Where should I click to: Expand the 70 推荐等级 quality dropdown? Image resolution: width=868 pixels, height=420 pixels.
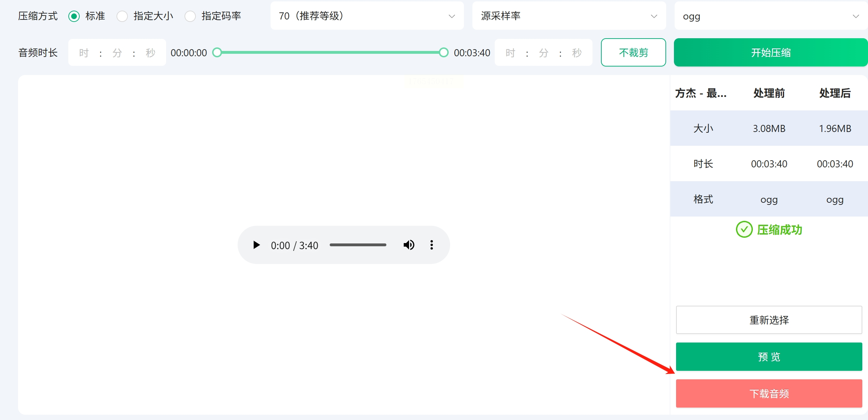point(367,16)
